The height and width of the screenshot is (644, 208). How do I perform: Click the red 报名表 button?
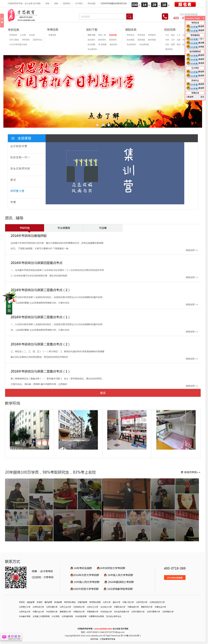(x=185, y=4)
